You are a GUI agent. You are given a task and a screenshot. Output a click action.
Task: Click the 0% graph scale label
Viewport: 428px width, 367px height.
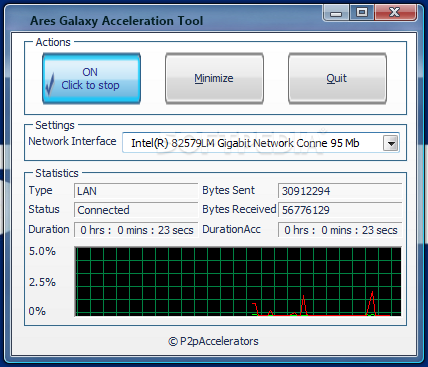pos(37,311)
